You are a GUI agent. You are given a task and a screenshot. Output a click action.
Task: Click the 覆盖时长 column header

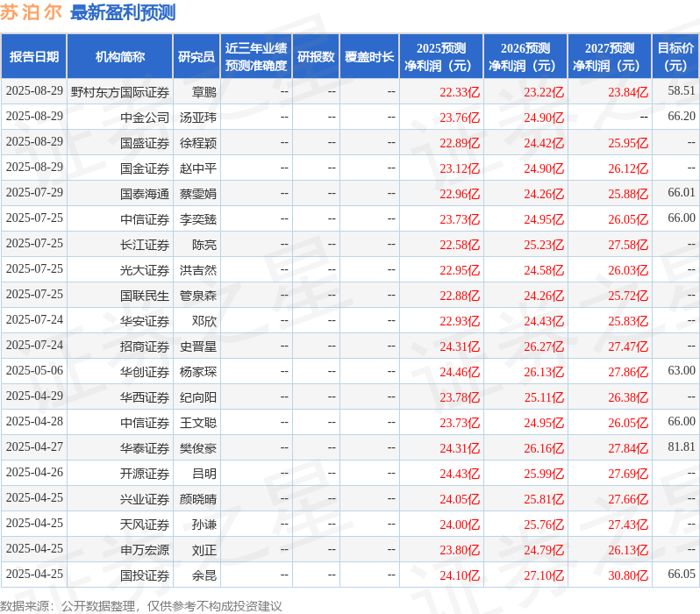[x=369, y=57]
